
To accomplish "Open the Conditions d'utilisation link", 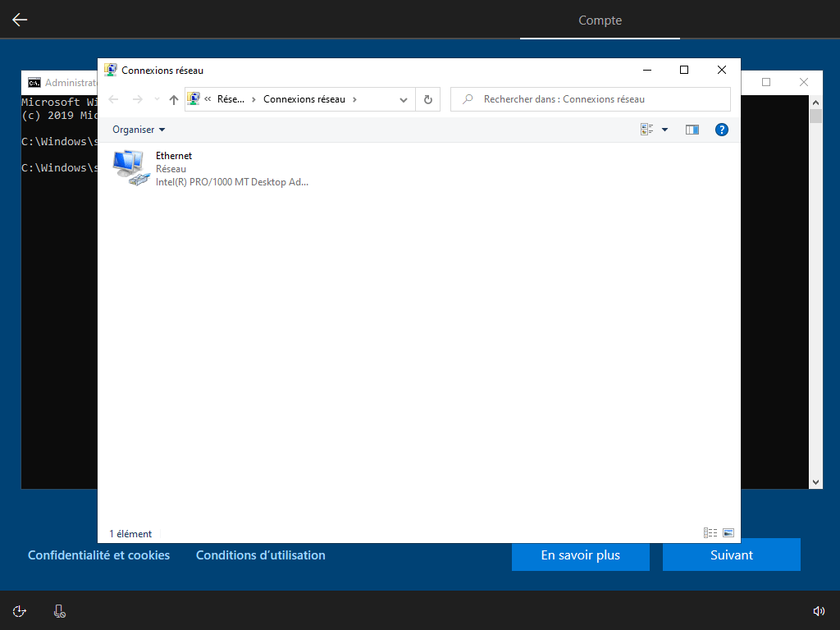I will tap(260, 555).
